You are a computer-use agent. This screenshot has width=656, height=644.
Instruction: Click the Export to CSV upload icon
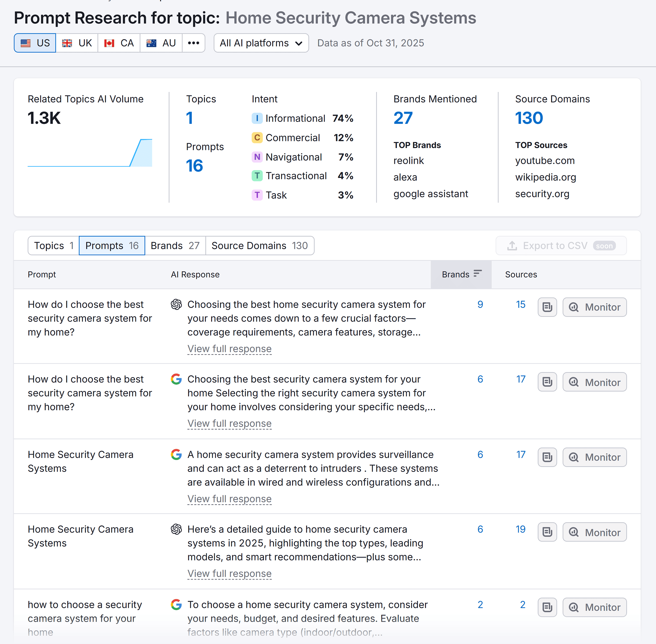512,245
